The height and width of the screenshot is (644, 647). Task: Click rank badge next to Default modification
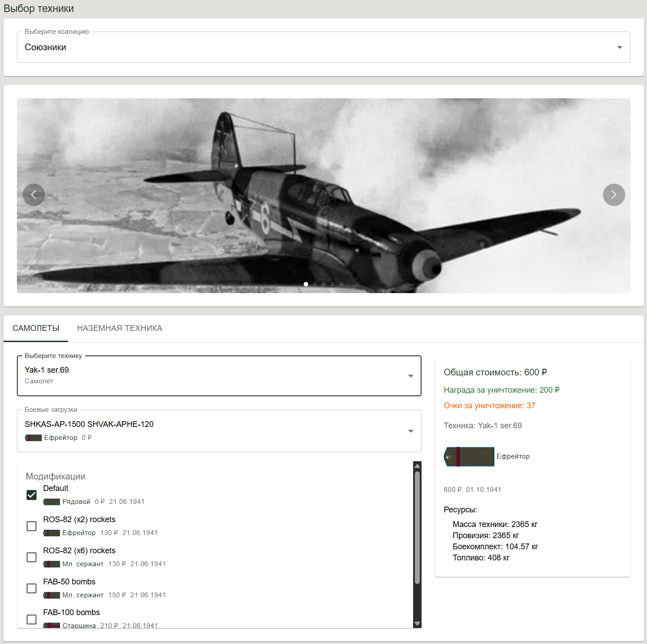pyautogui.click(x=52, y=502)
